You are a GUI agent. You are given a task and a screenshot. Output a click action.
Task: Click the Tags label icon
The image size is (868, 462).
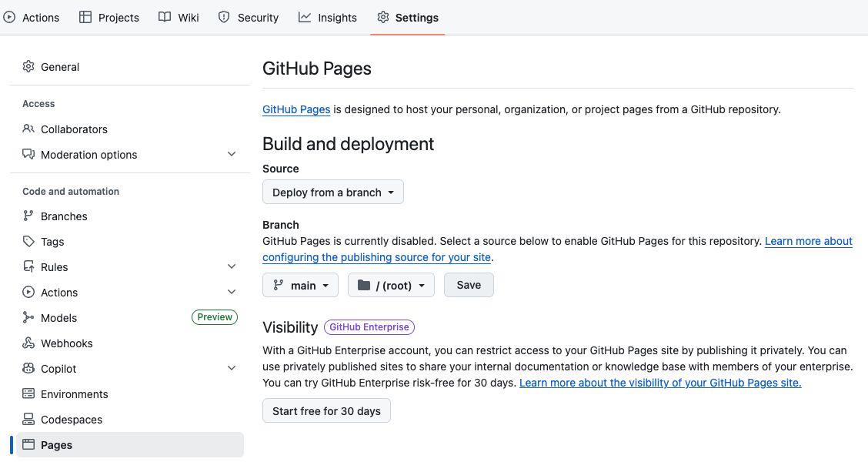tap(28, 242)
